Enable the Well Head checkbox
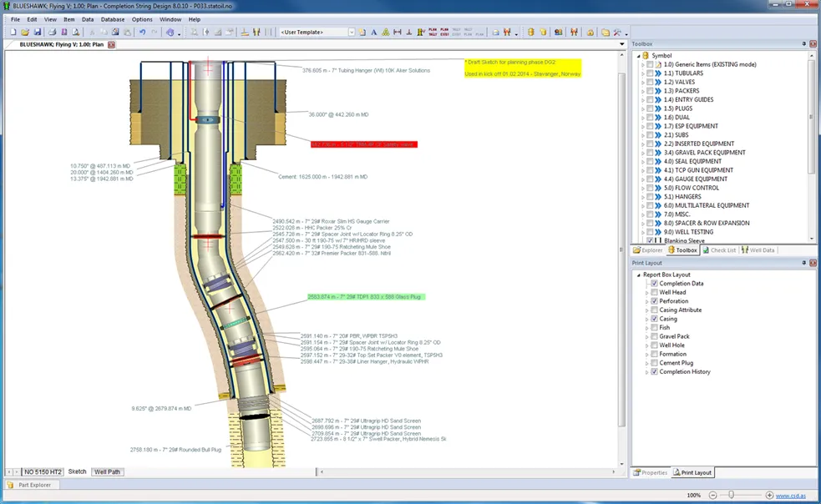 click(x=654, y=293)
